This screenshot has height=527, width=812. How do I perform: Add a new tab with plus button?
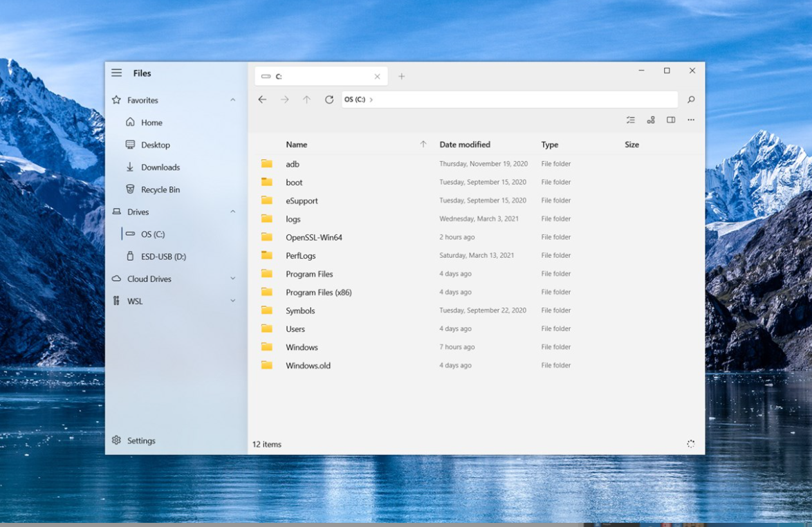(x=401, y=76)
